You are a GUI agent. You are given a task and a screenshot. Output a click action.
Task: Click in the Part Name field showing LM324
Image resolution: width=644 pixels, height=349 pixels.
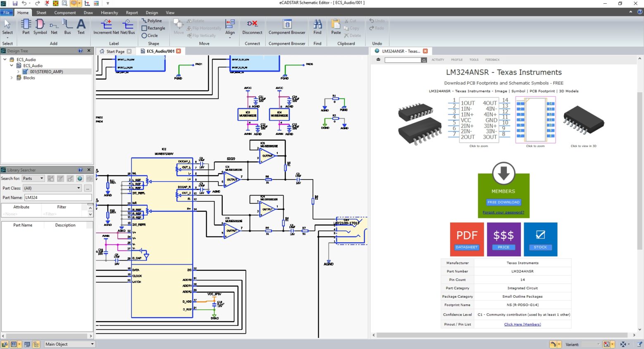(58, 197)
